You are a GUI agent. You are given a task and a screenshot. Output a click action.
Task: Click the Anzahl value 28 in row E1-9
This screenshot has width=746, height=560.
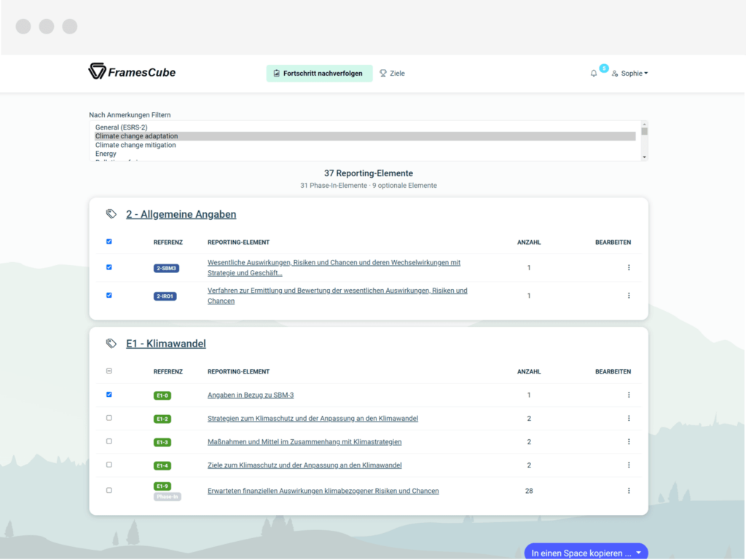pyautogui.click(x=529, y=491)
